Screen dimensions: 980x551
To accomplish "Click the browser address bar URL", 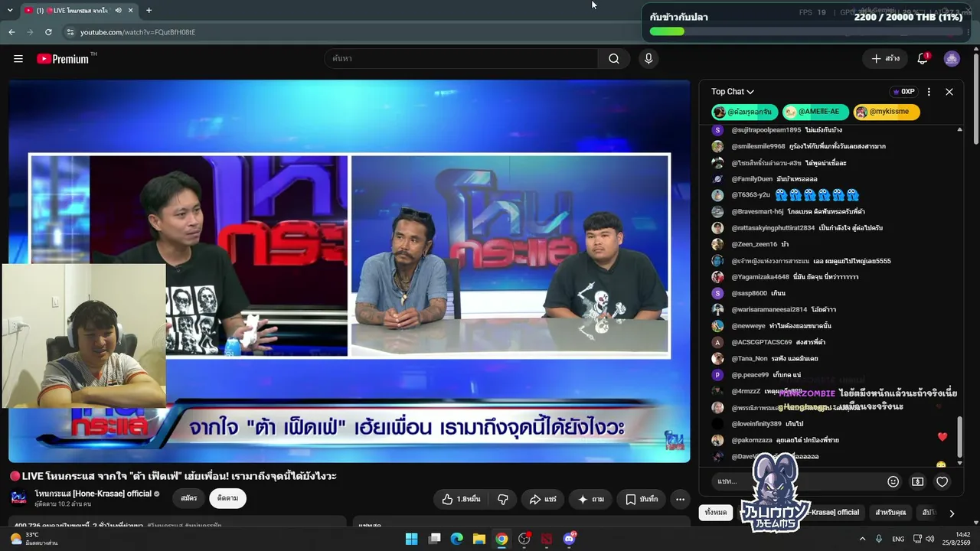I will (x=138, y=32).
